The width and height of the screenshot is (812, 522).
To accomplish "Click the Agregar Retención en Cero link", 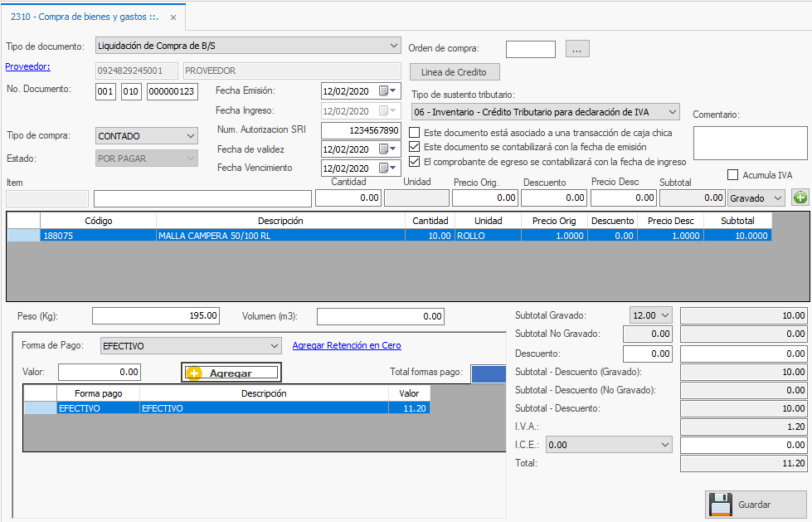I will coord(347,345).
